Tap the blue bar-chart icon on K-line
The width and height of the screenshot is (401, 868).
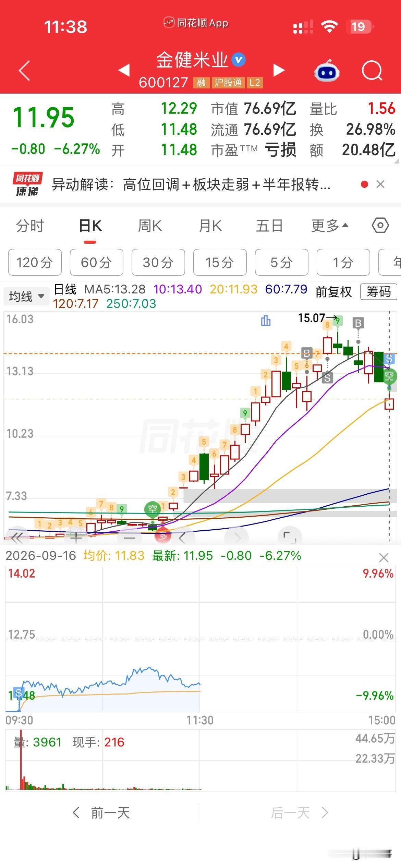click(x=266, y=321)
